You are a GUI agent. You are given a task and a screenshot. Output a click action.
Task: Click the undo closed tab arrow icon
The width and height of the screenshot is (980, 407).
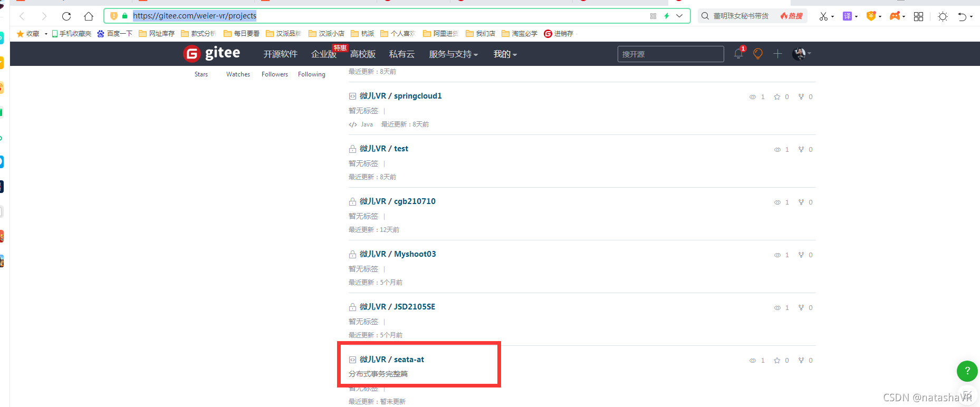tap(962, 16)
